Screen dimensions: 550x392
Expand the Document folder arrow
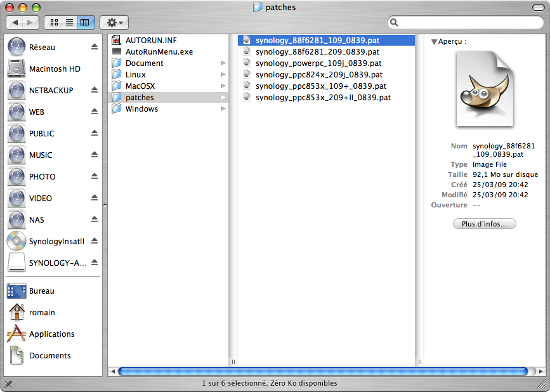pyautogui.click(x=223, y=63)
